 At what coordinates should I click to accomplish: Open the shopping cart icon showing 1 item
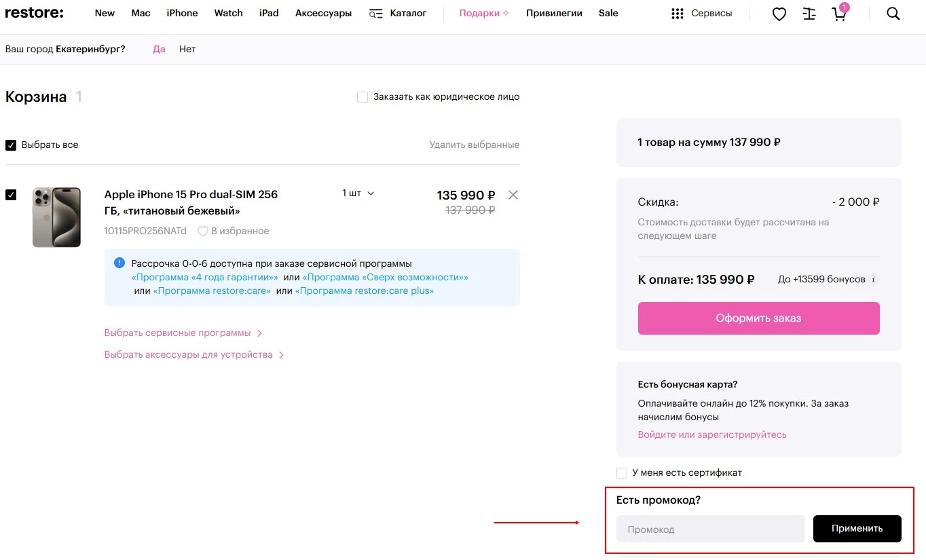(839, 14)
